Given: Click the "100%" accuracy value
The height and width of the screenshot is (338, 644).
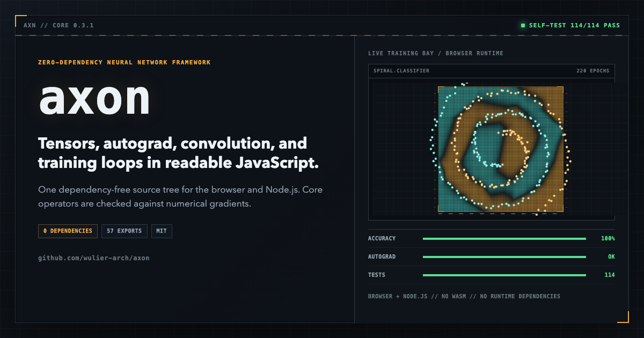Looking at the screenshot, I should tap(608, 239).
